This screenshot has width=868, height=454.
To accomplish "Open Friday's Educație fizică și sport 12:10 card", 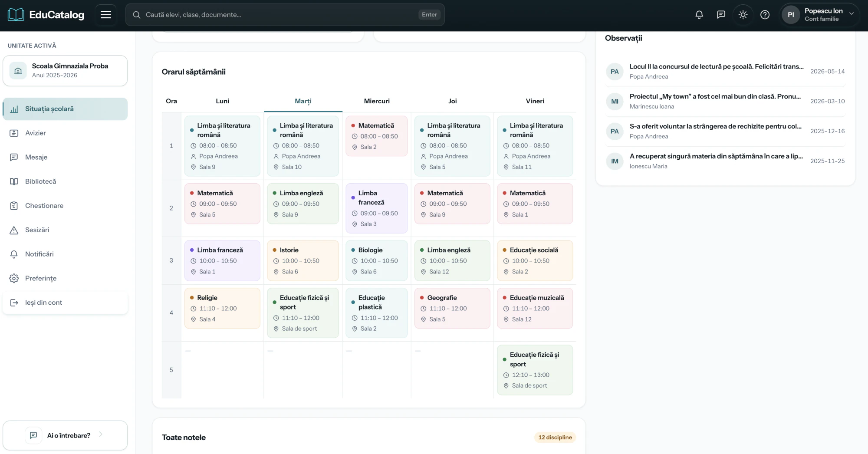I will point(535,370).
